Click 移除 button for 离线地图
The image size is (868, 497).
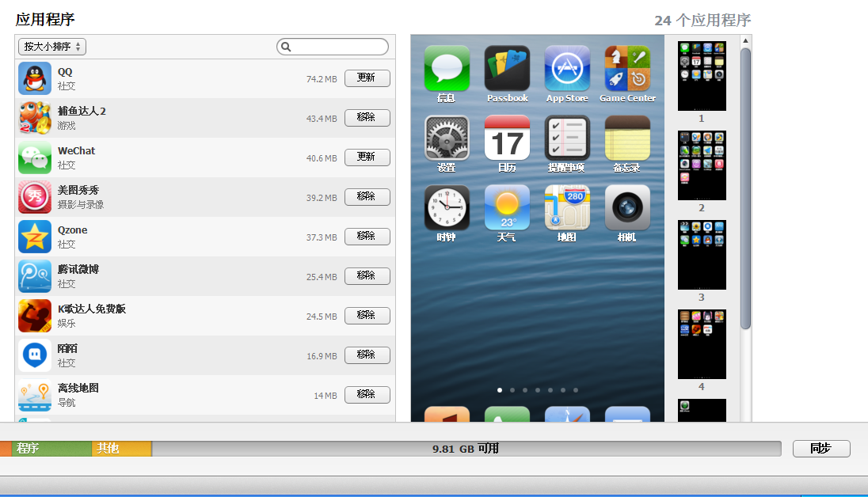367,395
